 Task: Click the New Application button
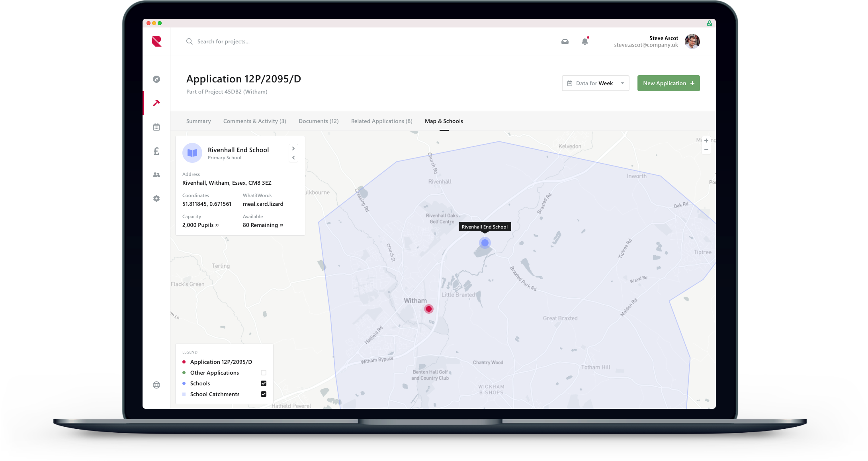(668, 83)
